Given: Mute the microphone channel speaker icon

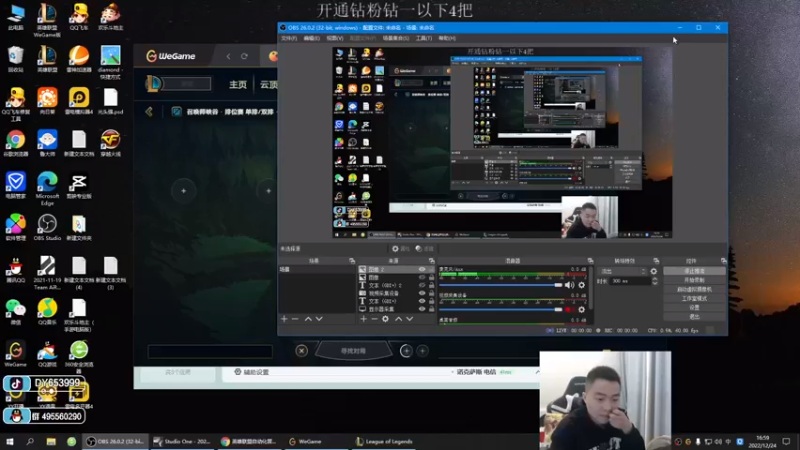Looking at the screenshot, I should 569,285.
